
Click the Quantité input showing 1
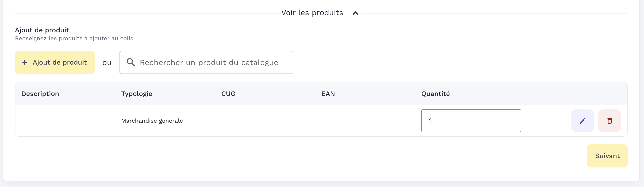point(471,121)
